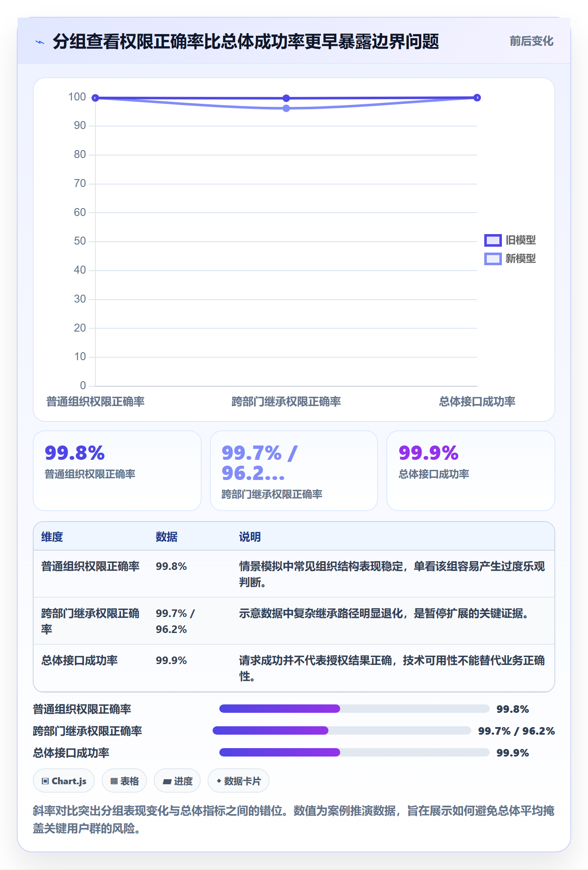
Task: Click the 跨部门继承权限正确率 x-axis label
Action: [286, 401]
